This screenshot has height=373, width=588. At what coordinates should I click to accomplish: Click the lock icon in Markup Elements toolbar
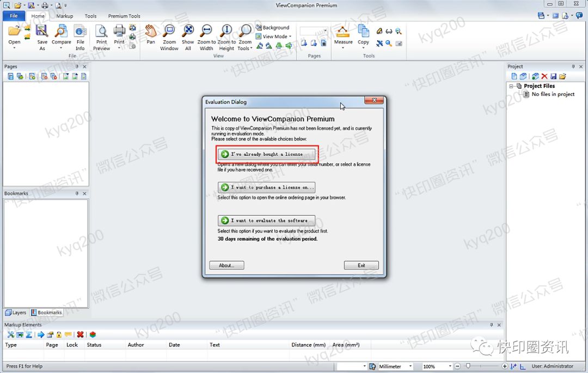pyautogui.click(x=59, y=334)
